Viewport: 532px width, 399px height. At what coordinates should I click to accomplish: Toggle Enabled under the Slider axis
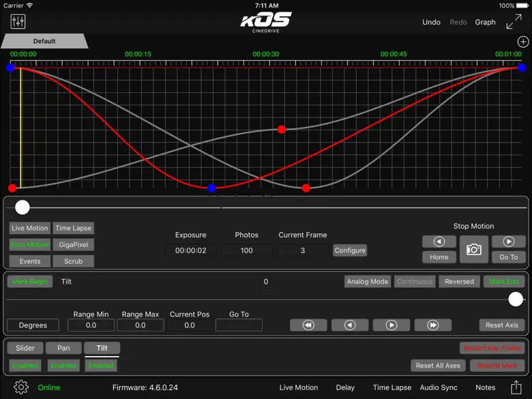[25, 366]
